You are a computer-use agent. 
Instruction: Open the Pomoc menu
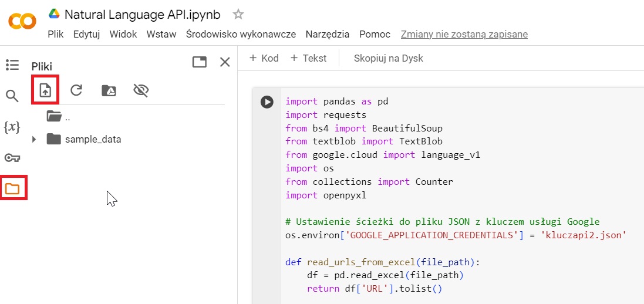point(375,35)
